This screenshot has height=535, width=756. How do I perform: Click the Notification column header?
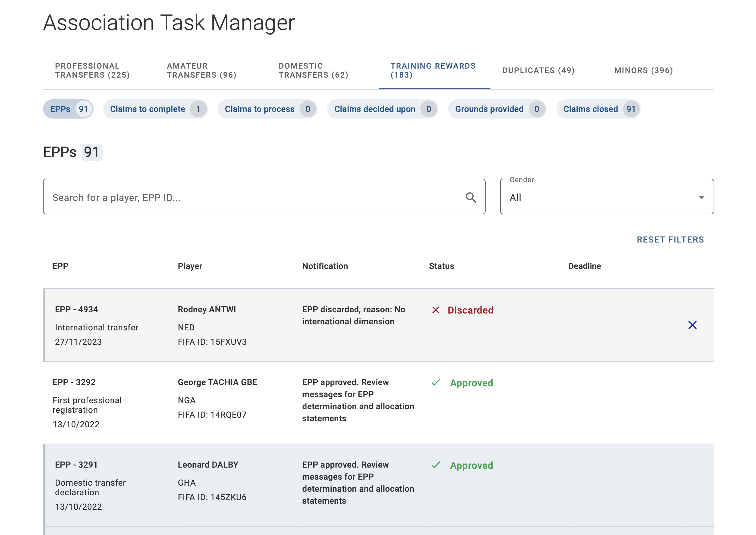(325, 266)
